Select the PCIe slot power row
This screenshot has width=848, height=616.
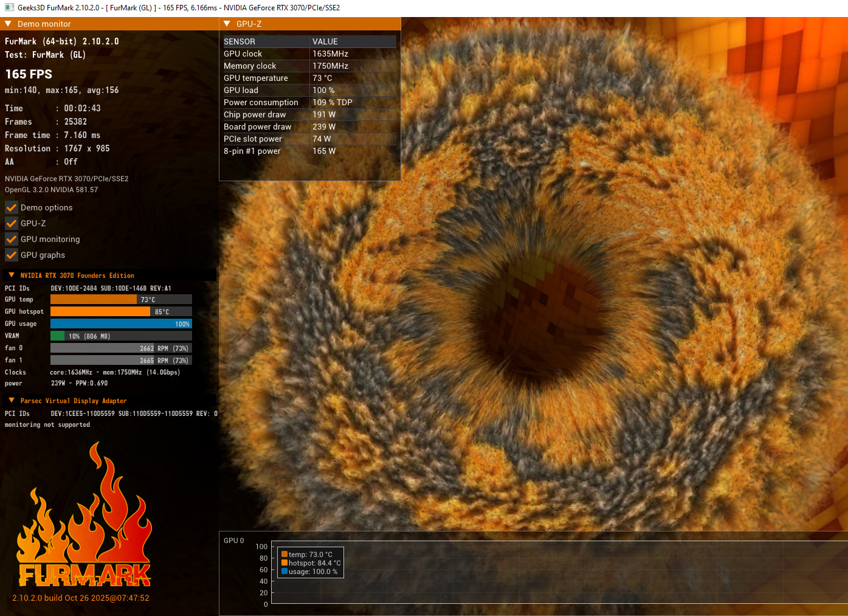(x=309, y=139)
